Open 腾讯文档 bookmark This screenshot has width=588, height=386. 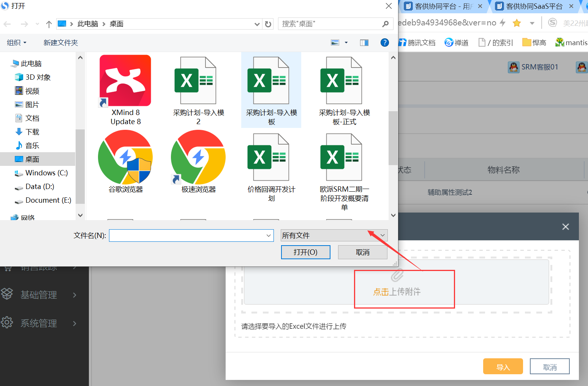click(417, 43)
